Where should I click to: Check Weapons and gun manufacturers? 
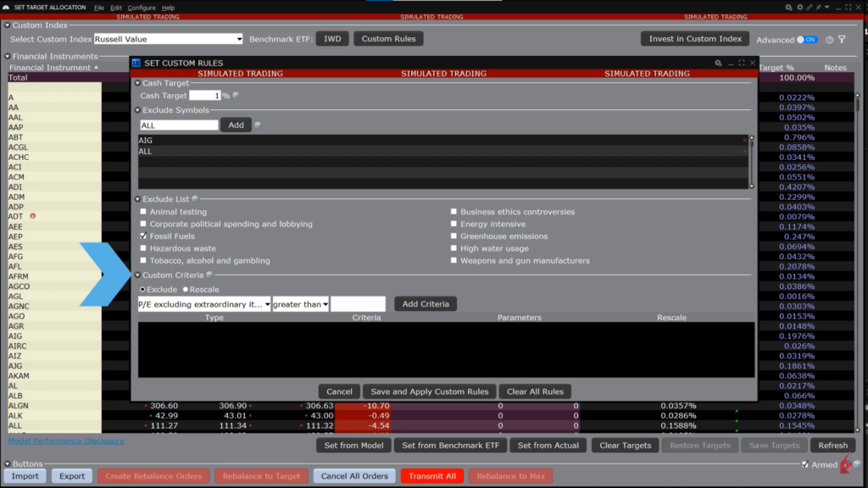tap(453, 261)
